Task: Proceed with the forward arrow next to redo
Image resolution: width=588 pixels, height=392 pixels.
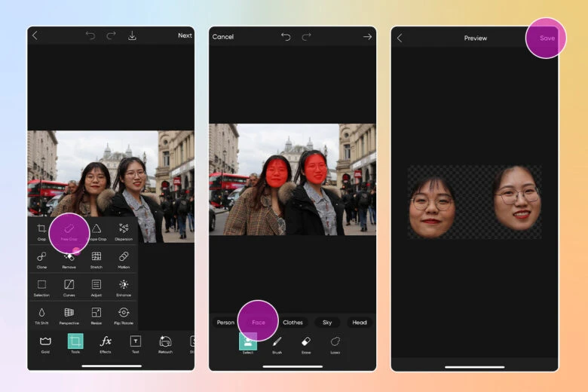Action: [x=367, y=36]
